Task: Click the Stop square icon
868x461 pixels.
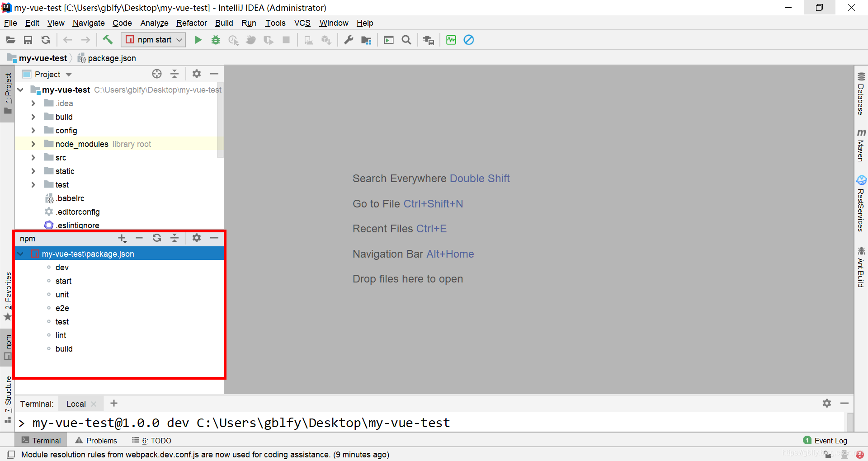Action: pyautogui.click(x=286, y=40)
